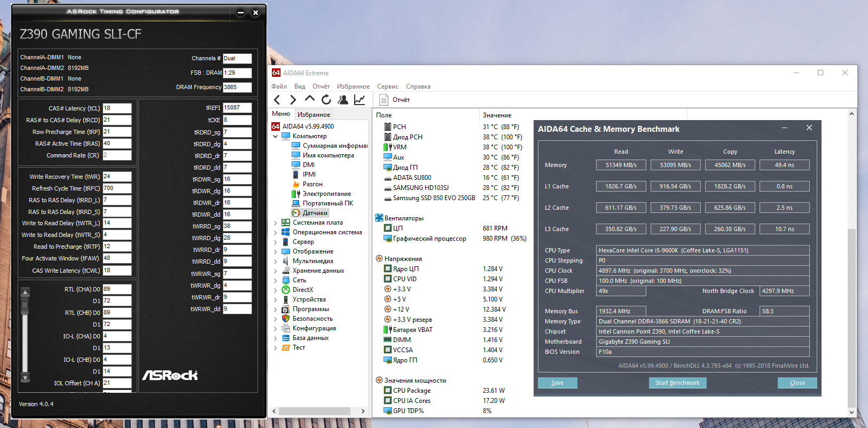The image size is (868, 428).
Task: Click the L3 Cache Latency 10.7 ns value
Action: (785, 229)
